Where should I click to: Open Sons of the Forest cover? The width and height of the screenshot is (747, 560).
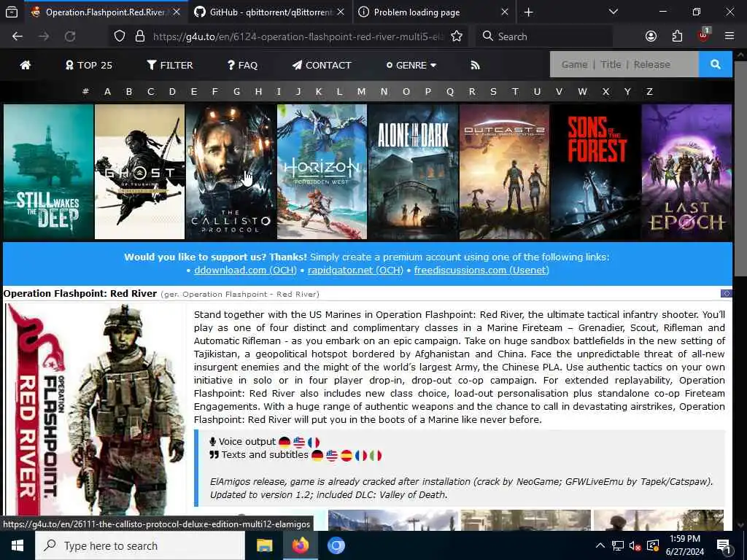(595, 171)
